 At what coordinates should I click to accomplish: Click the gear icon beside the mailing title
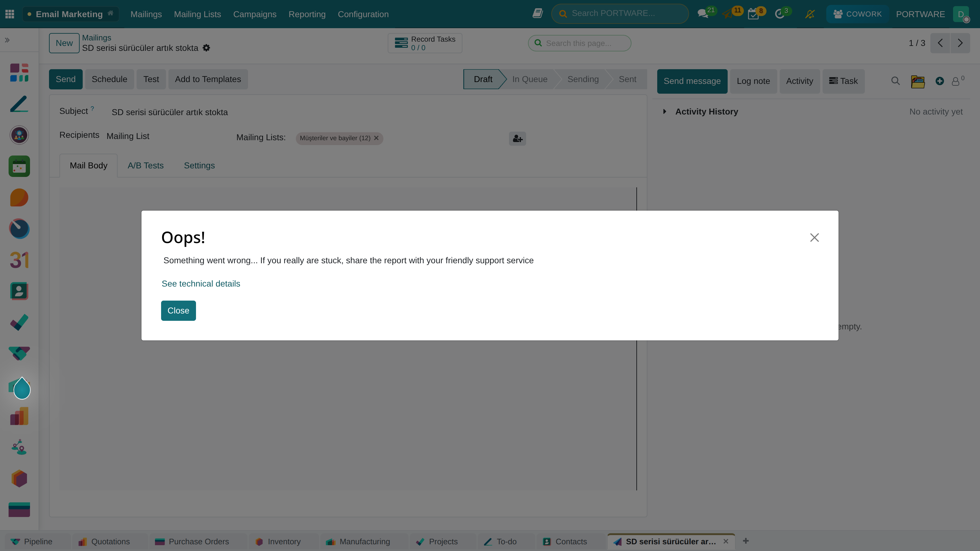(206, 48)
